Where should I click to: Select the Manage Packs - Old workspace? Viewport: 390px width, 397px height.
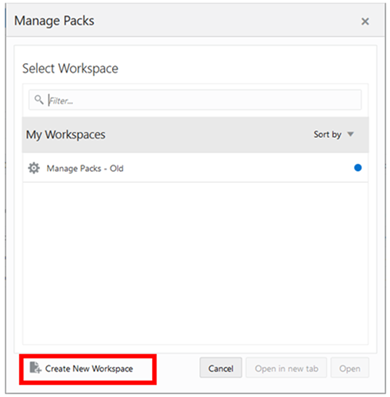pyautogui.click(x=195, y=168)
